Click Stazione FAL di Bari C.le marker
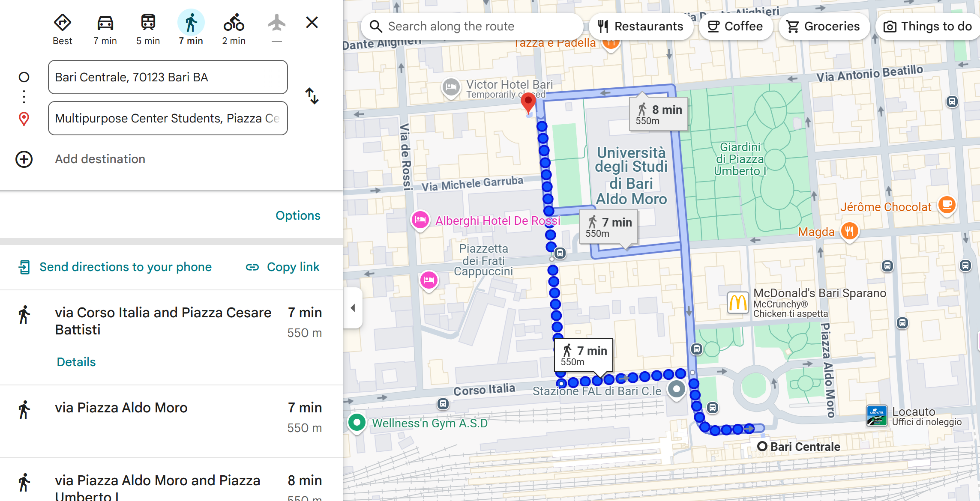Viewport: 980px width, 501px height. tap(677, 390)
